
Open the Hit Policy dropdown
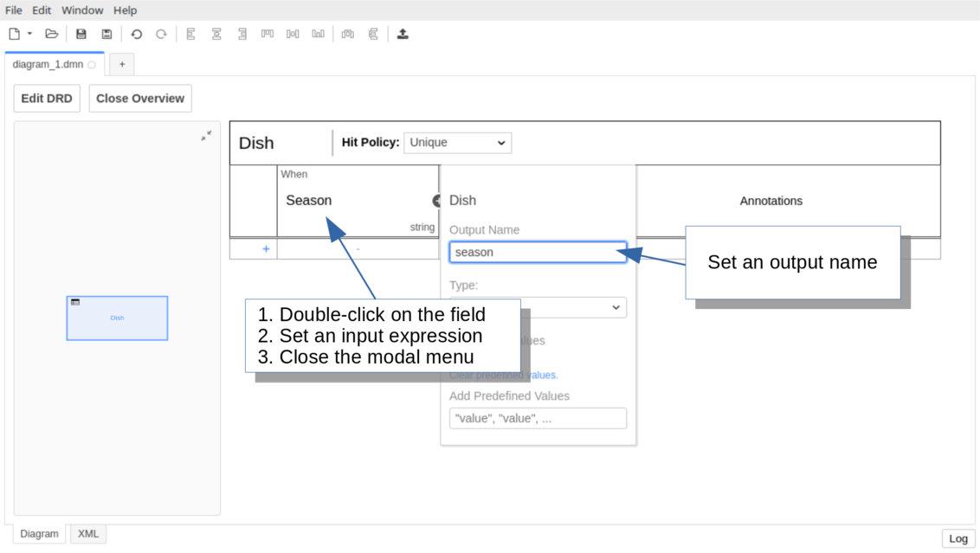click(x=457, y=143)
